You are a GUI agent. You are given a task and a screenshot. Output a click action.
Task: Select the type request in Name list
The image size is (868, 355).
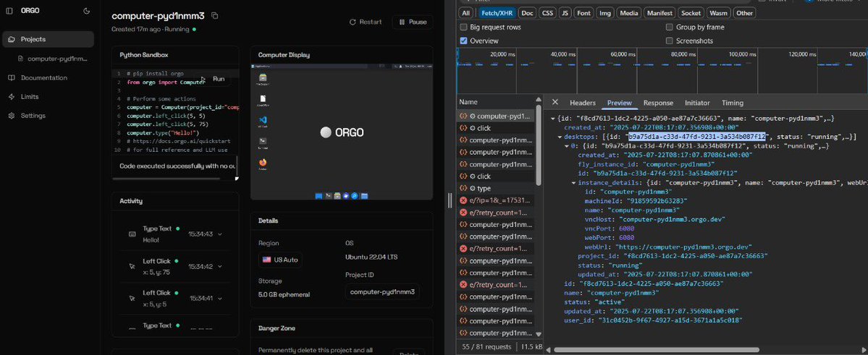coord(496,189)
